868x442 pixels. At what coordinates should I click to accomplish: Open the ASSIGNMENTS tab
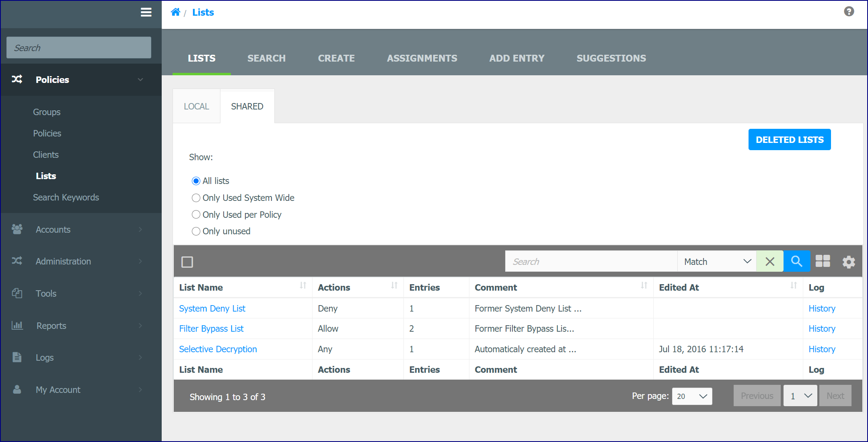422,58
